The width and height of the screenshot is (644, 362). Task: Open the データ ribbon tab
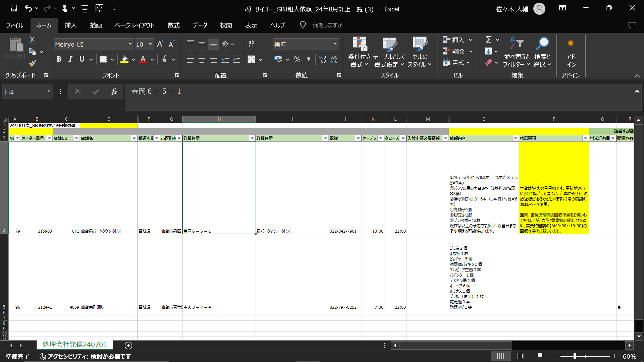[200, 25]
